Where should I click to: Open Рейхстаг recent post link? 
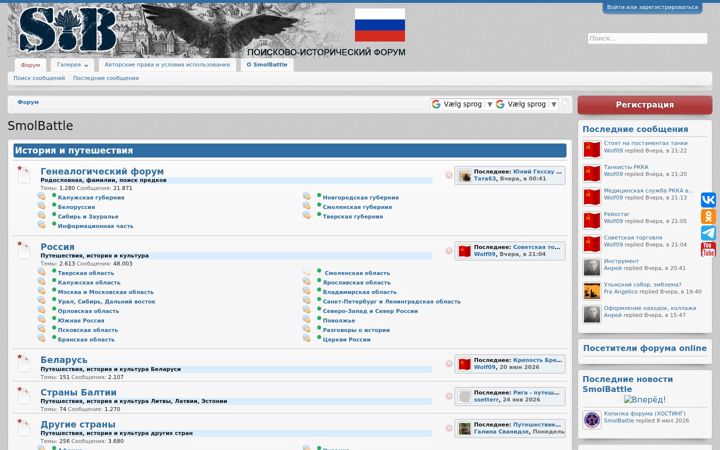[x=617, y=214]
